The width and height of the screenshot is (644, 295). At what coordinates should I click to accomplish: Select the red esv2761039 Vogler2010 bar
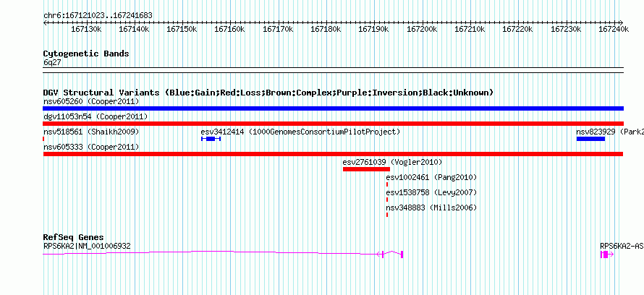[x=366, y=169]
